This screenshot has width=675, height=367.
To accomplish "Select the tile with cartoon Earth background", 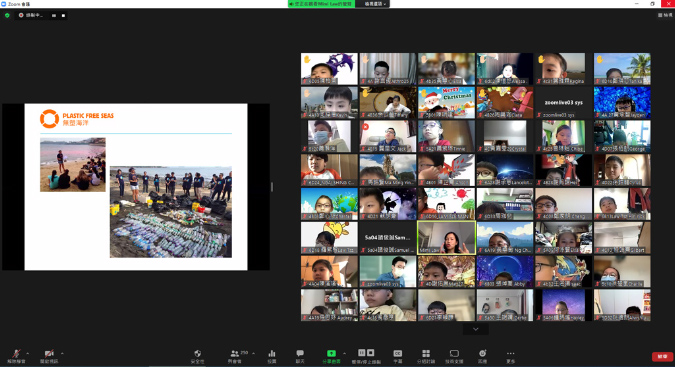I will (x=329, y=204).
